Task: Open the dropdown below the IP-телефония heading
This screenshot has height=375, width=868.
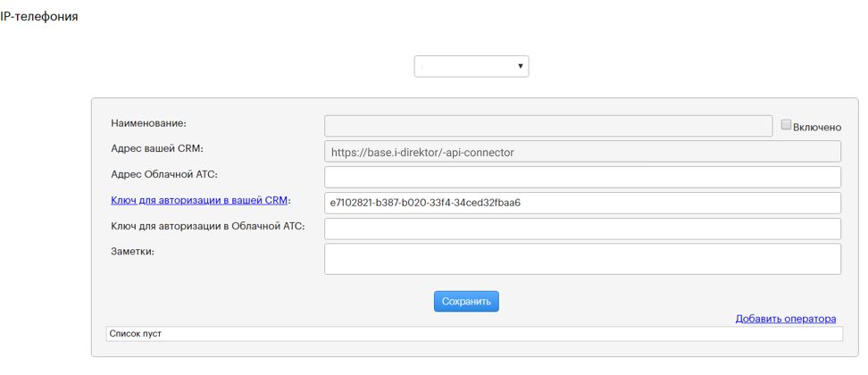Action: click(471, 66)
